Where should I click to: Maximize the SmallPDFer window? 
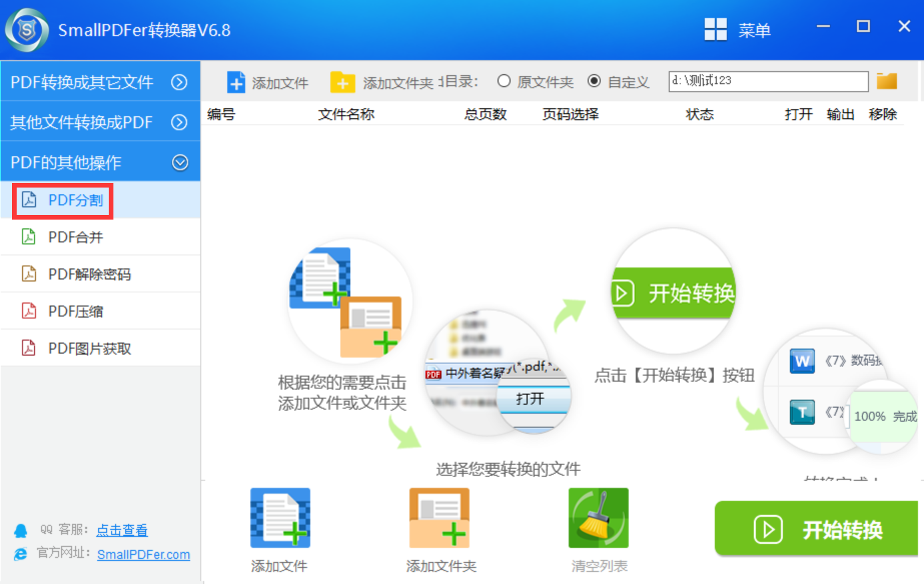(863, 27)
